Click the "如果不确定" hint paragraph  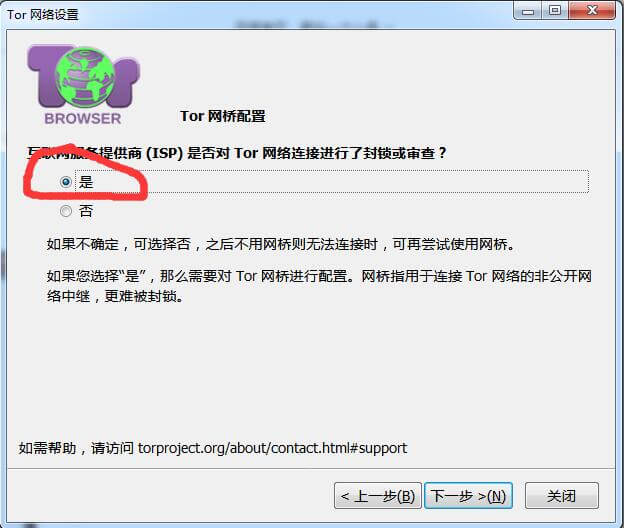pyautogui.click(x=281, y=244)
